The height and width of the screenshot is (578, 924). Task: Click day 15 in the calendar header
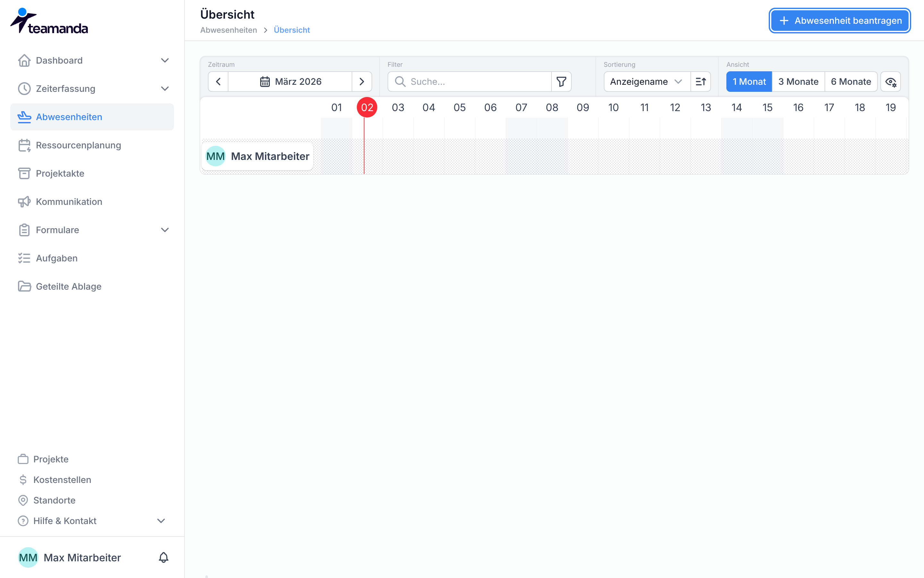pyautogui.click(x=767, y=108)
